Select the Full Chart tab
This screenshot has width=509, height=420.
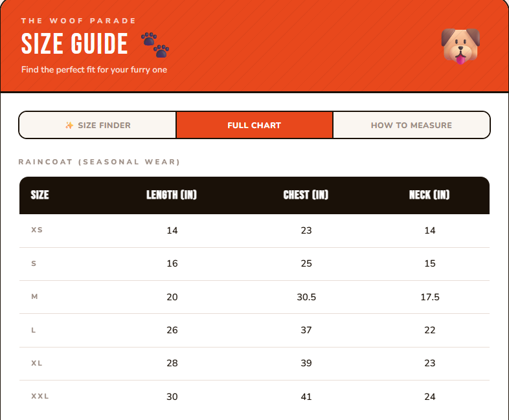pos(254,125)
